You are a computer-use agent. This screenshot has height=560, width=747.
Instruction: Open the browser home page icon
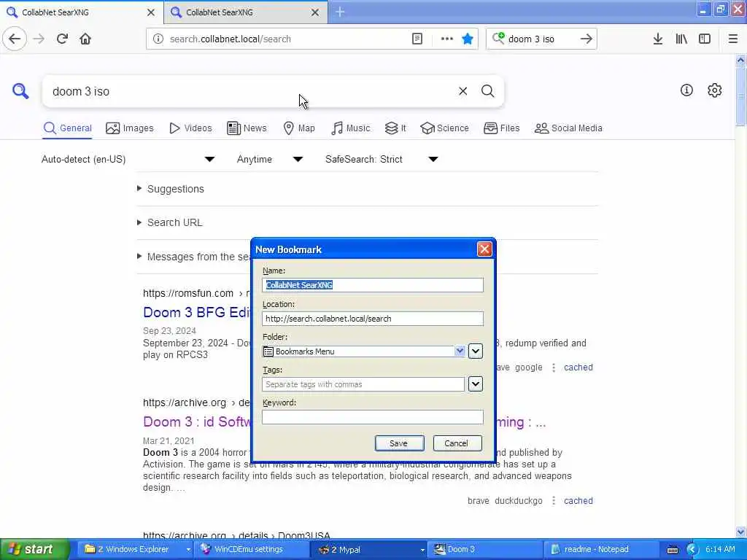(85, 39)
